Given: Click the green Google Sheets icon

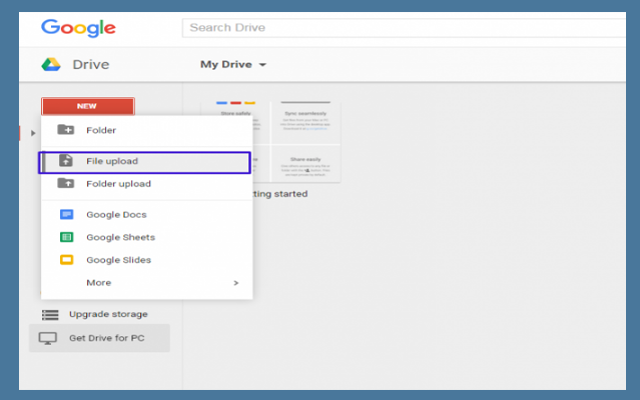Looking at the screenshot, I should tap(67, 237).
